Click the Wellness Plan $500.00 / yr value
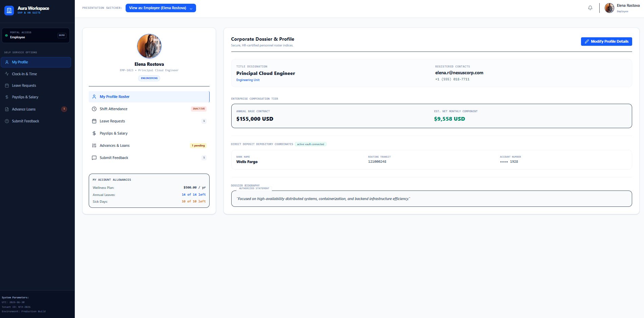Image resolution: width=644 pixels, height=318 pixels. coord(194,187)
